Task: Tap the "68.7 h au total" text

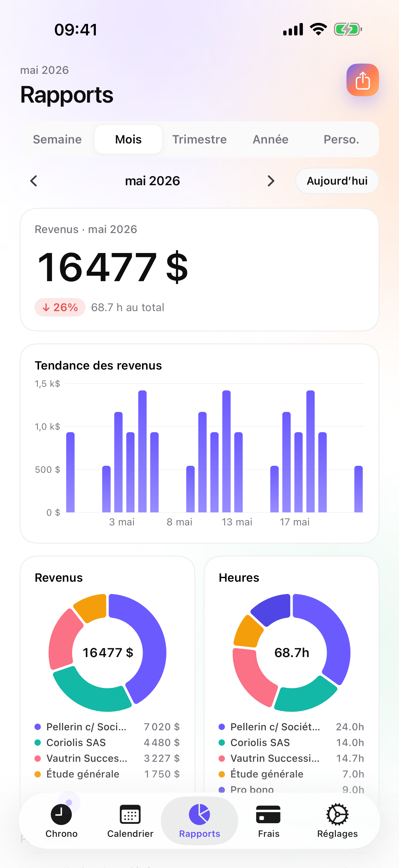Action: coord(128,307)
